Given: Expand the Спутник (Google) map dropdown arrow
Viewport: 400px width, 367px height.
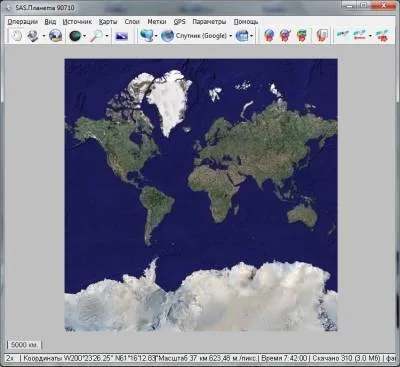Looking at the screenshot, I should click(x=230, y=36).
